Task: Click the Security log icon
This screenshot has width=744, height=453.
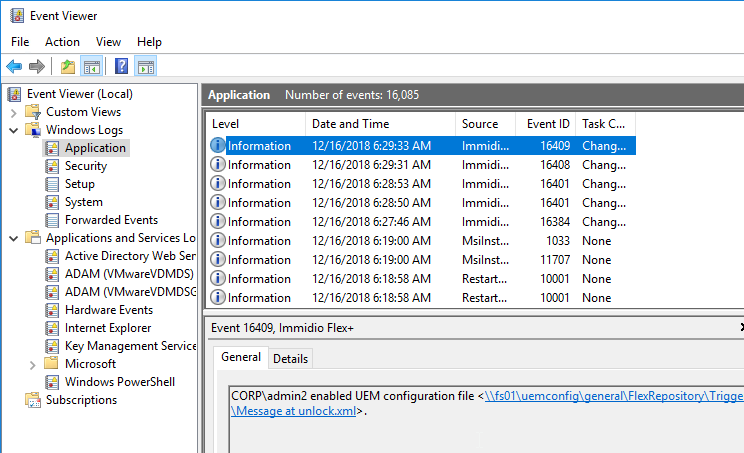Action: click(52, 166)
